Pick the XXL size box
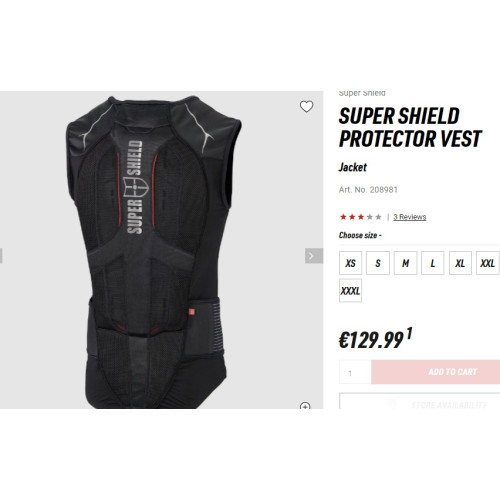Image resolution: width=500 pixels, height=500 pixels. click(x=488, y=263)
